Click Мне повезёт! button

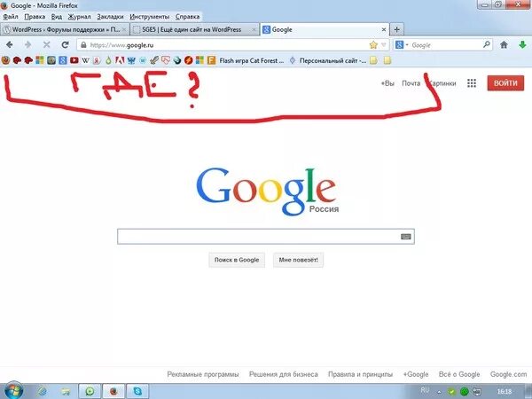298,260
